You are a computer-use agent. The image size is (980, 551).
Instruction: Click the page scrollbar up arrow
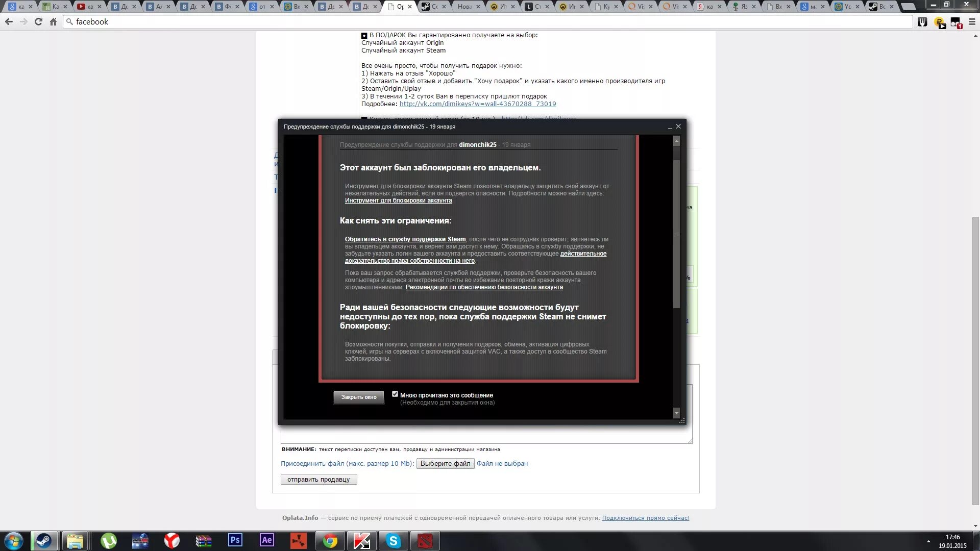[x=976, y=36]
